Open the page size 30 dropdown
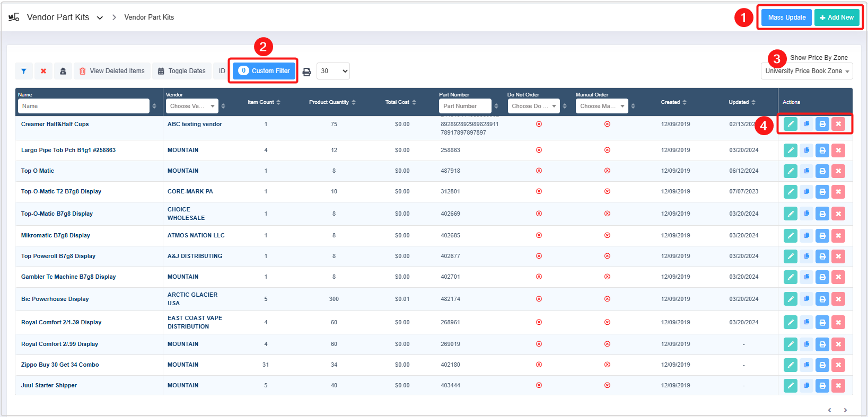Viewport: 868px width, 417px height. [x=333, y=71]
